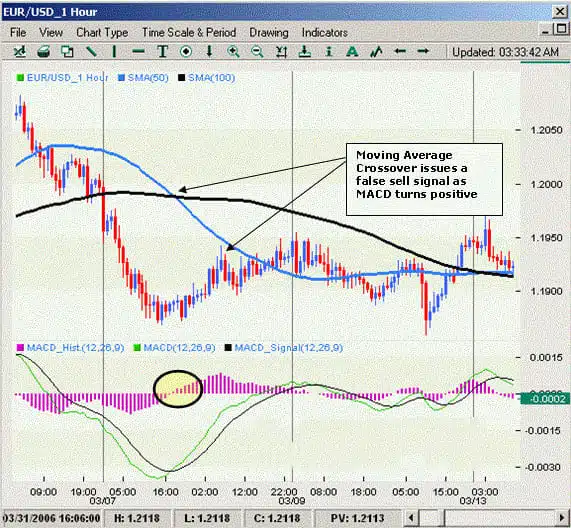Click the print chart toolbar icon
This screenshot has width=571, height=528.
(43, 51)
